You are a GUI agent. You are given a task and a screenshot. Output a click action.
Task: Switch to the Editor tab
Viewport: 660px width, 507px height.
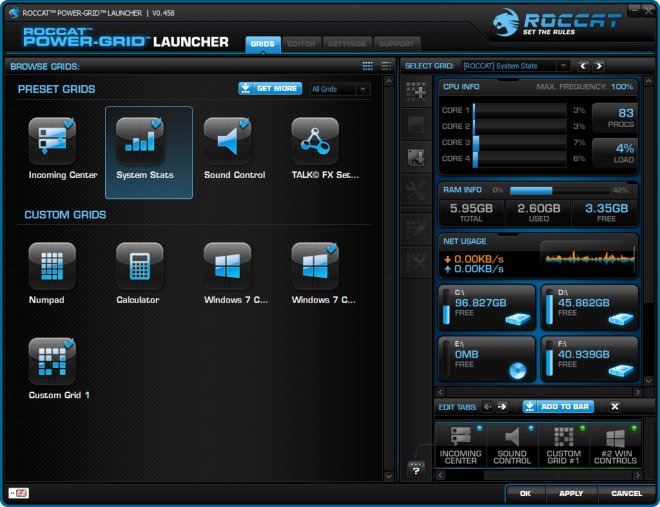click(300, 44)
